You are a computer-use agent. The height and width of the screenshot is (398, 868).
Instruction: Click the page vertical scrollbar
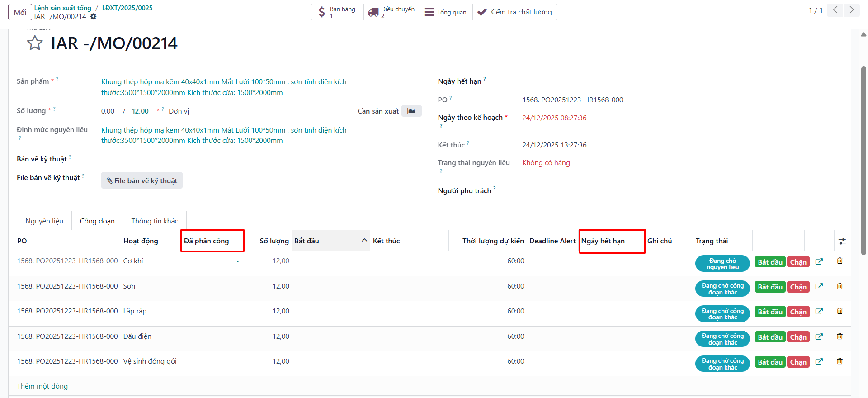click(863, 161)
